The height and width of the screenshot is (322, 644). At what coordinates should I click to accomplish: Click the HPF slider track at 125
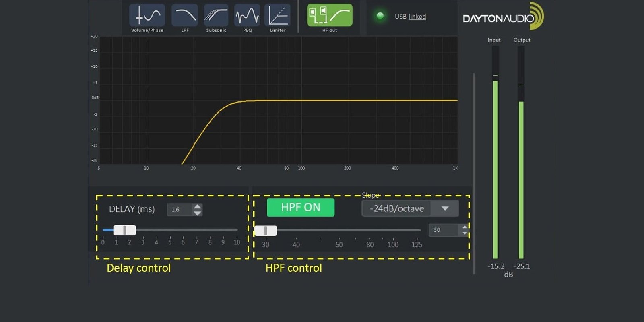[417, 231]
